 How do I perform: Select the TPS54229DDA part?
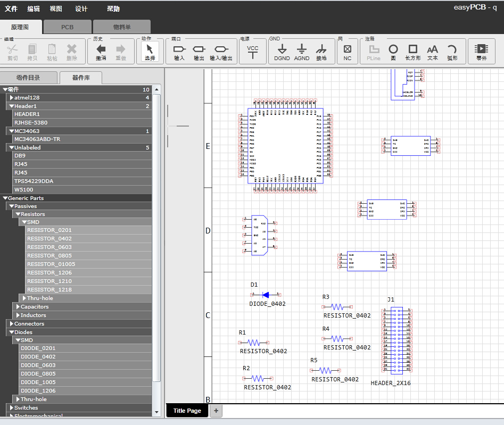[x=82, y=181]
